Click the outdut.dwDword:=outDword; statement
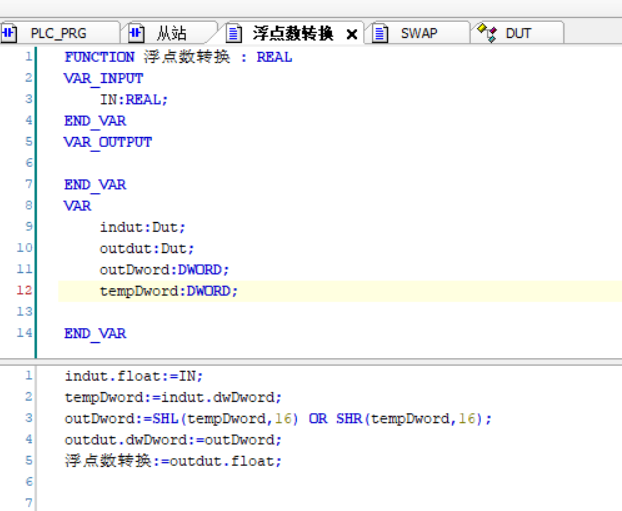 click(173, 440)
